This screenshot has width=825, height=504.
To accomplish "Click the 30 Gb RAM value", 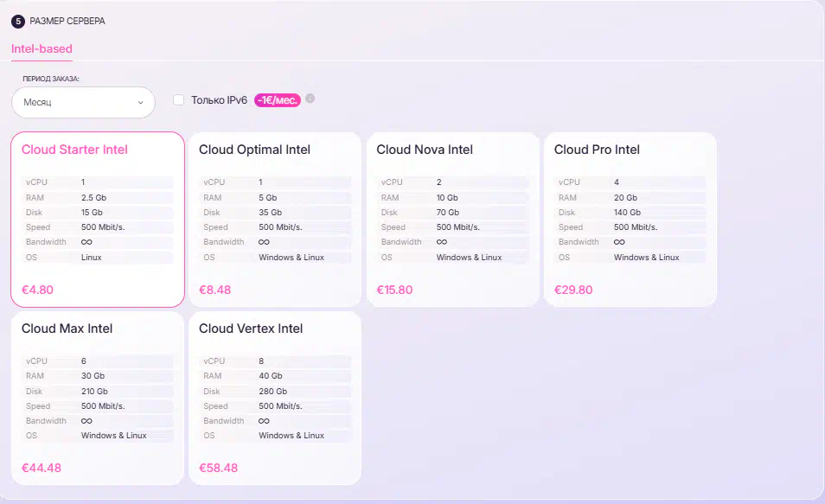I will click(93, 376).
